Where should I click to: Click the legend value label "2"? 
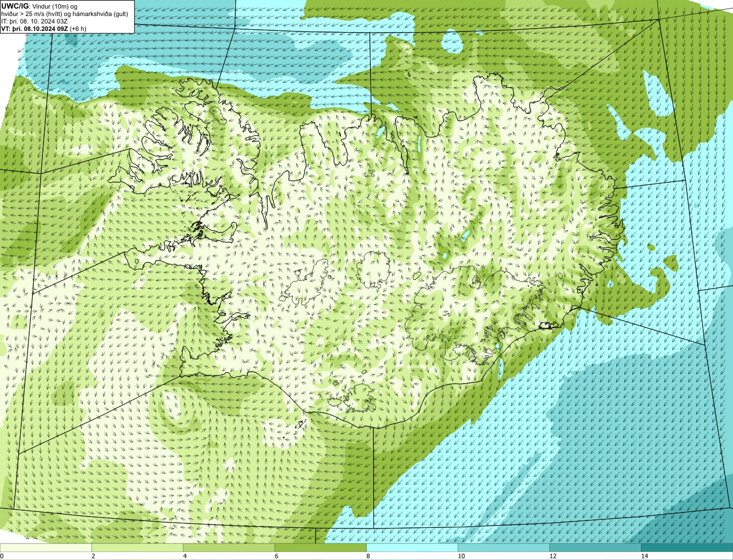(x=93, y=556)
